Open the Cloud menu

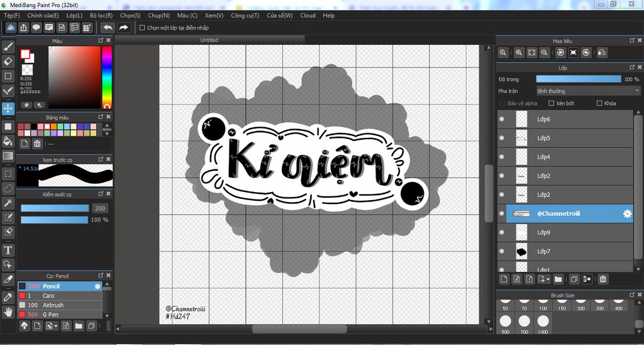click(308, 16)
